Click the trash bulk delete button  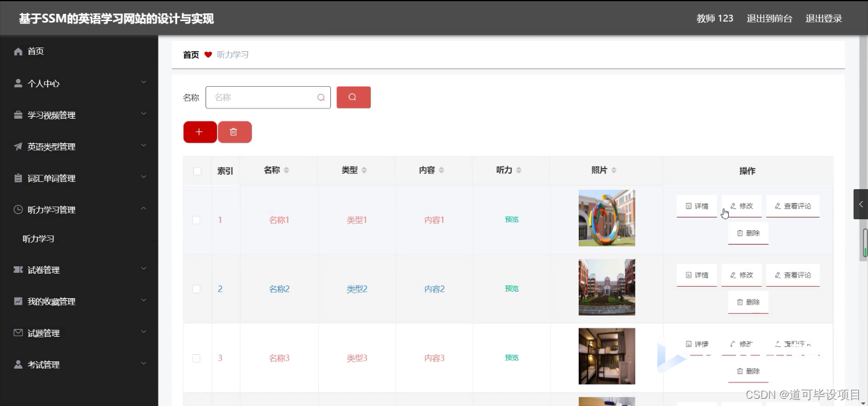(234, 132)
